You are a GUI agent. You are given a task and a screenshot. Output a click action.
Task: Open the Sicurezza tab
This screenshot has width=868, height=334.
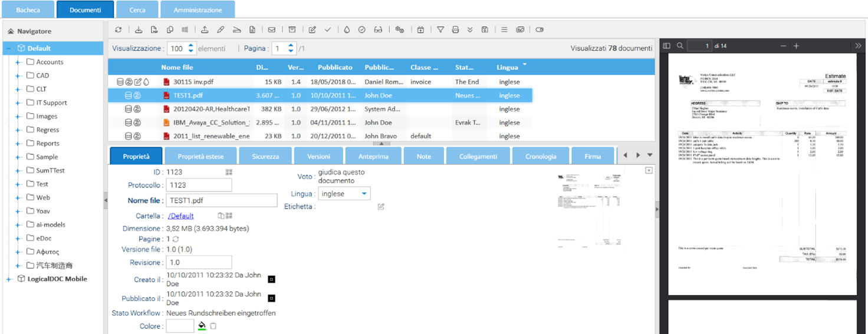point(265,156)
